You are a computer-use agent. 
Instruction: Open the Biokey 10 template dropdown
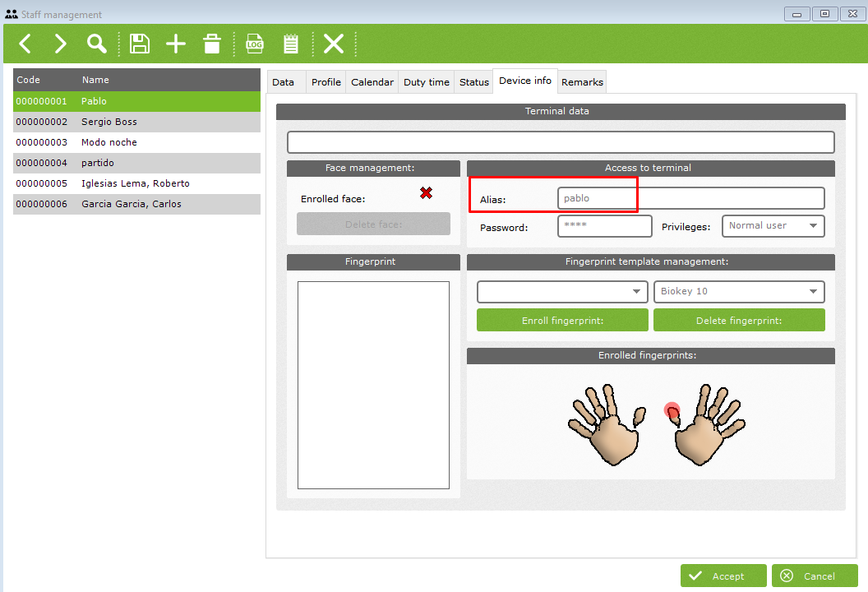(x=739, y=292)
